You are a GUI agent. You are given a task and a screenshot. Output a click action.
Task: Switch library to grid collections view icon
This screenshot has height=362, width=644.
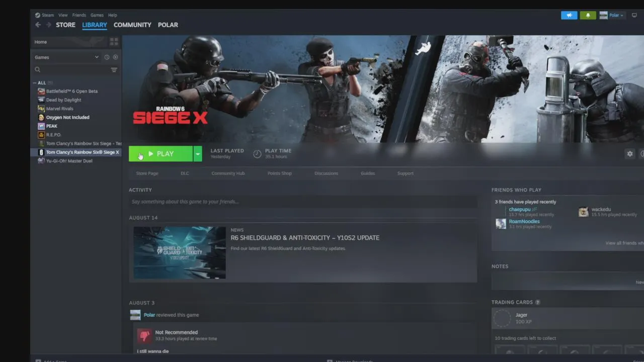(114, 42)
